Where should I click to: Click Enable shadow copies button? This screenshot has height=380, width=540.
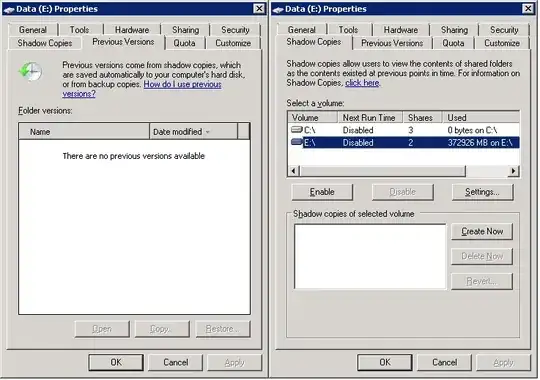click(322, 192)
